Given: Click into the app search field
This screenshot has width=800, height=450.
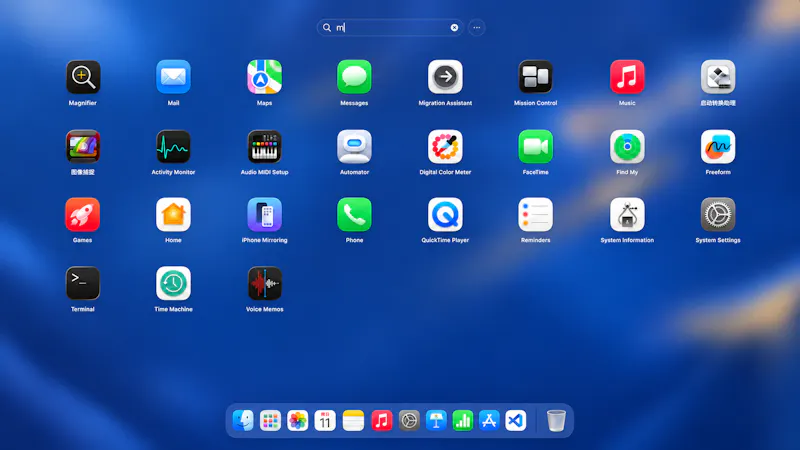Looking at the screenshot, I should [390, 28].
